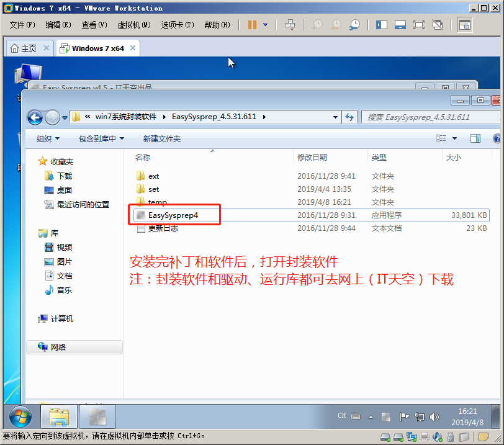This screenshot has height=445, width=504.
Task: Toggle the VMware console view button
Action: point(464,25)
